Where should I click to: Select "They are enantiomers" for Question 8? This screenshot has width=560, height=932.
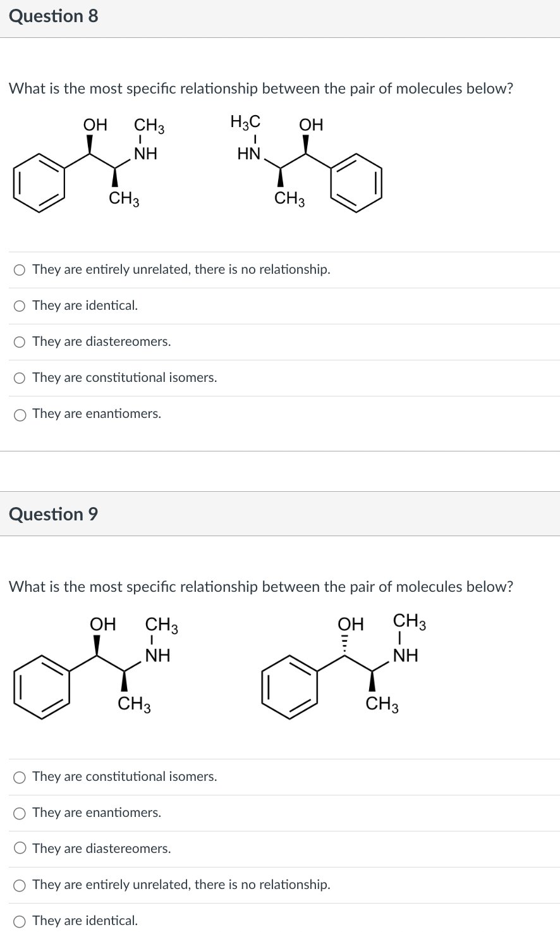pyautogui.click(x=20, y=414)
